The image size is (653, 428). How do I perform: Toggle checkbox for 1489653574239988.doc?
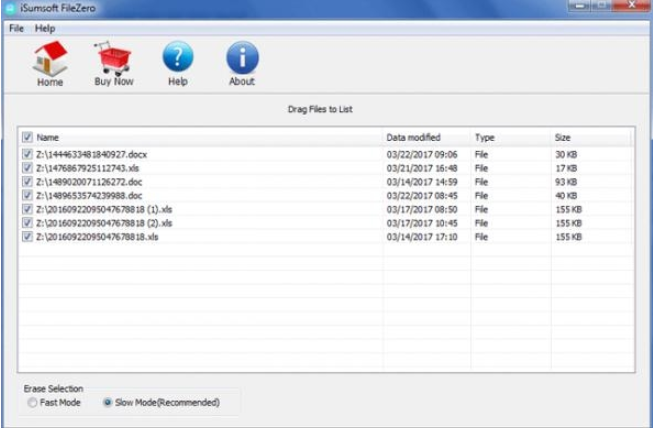pos(27,196)
